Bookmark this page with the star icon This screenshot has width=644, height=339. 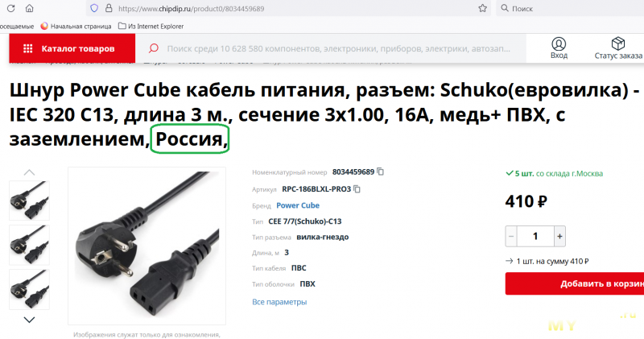482,8
